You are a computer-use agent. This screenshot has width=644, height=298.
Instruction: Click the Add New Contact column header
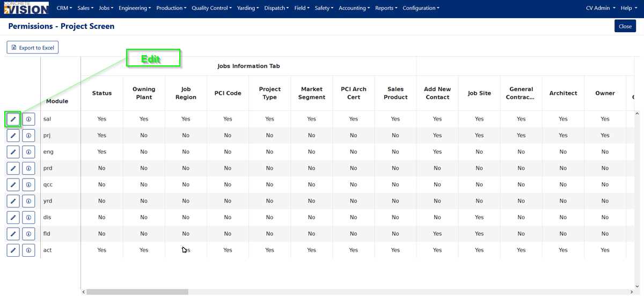click(x=437, y=93)
